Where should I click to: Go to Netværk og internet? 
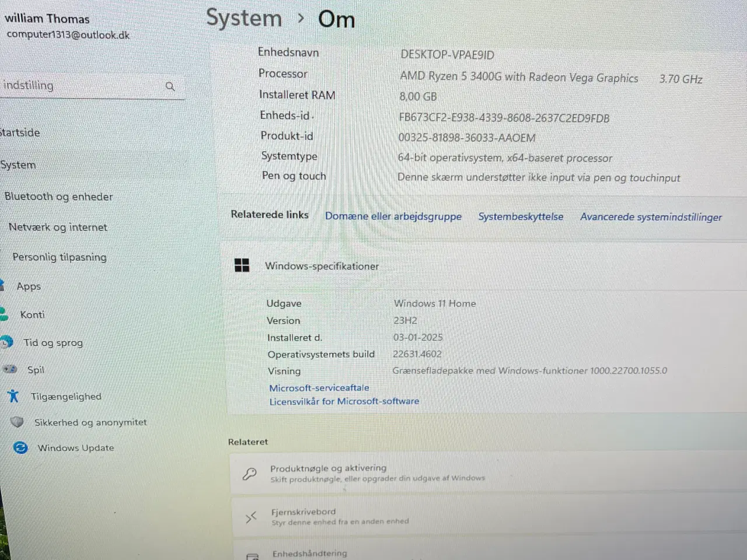point(58,227)
